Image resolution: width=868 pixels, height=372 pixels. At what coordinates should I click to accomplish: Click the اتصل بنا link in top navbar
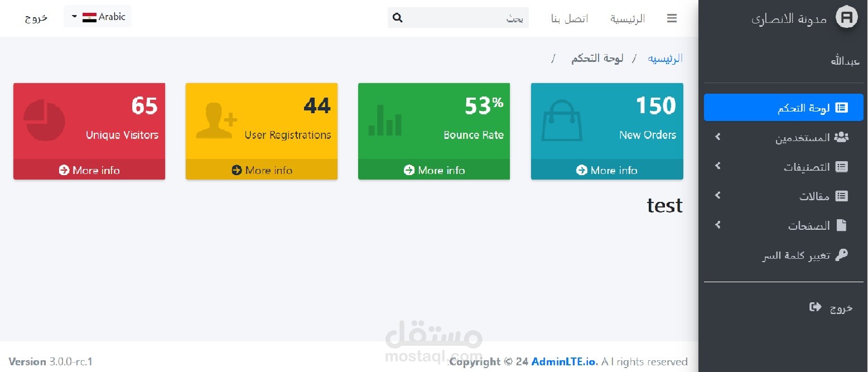click(x=569, y=18)
